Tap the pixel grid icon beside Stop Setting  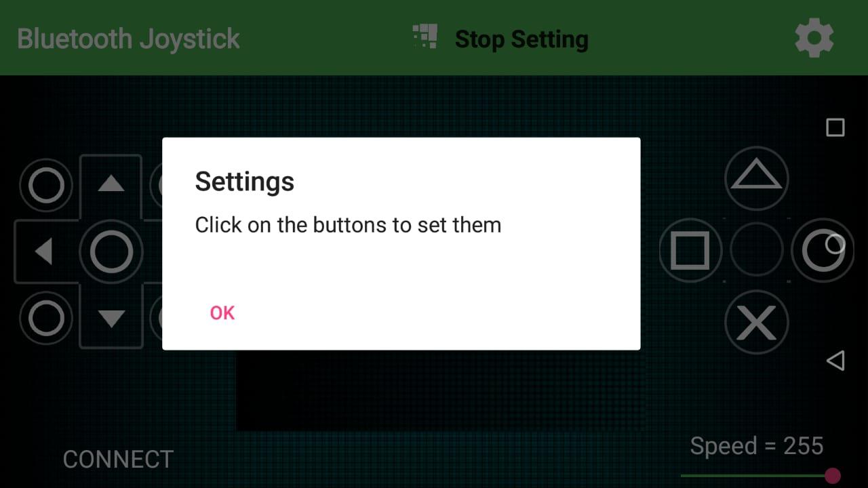[425, 37]
